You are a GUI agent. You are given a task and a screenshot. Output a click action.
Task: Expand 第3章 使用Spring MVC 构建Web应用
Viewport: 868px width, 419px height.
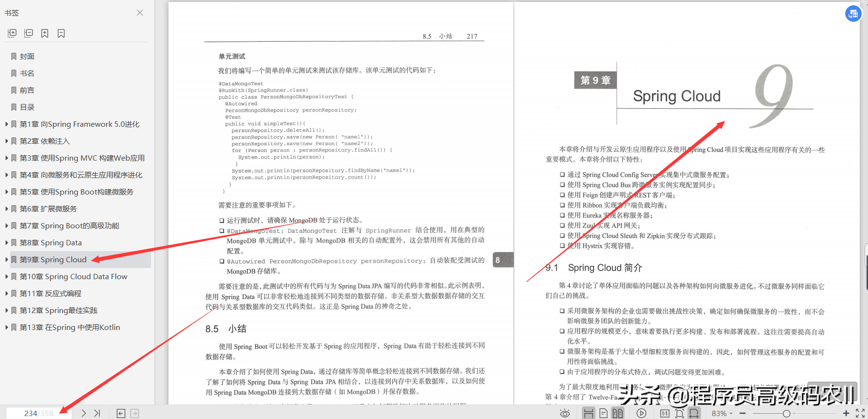(x=6, y=158)
